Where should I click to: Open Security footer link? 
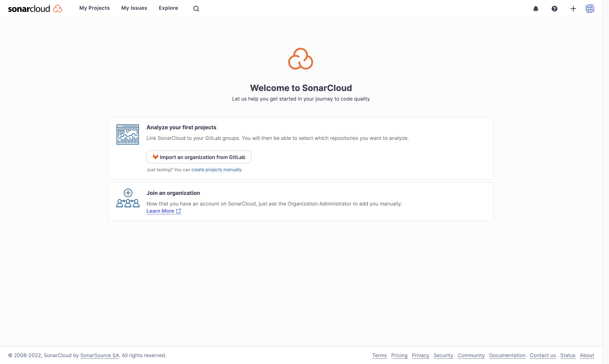click(x=443, y=355)
